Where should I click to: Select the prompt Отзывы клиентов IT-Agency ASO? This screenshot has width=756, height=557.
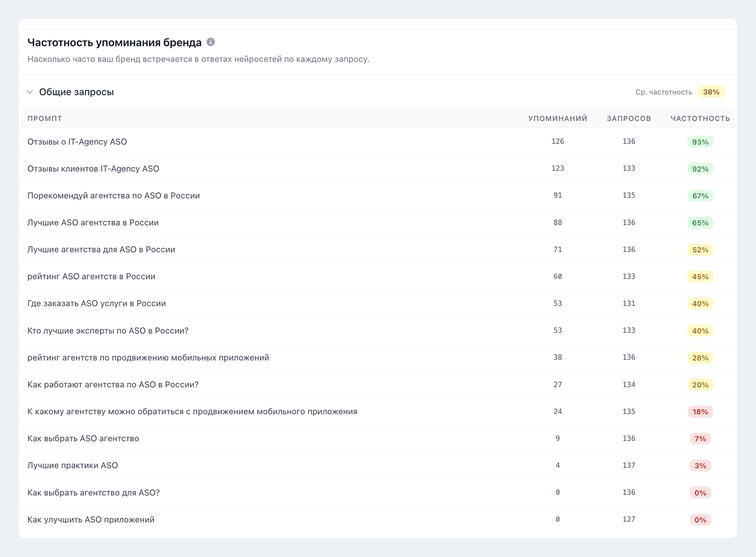click(93, 169)
